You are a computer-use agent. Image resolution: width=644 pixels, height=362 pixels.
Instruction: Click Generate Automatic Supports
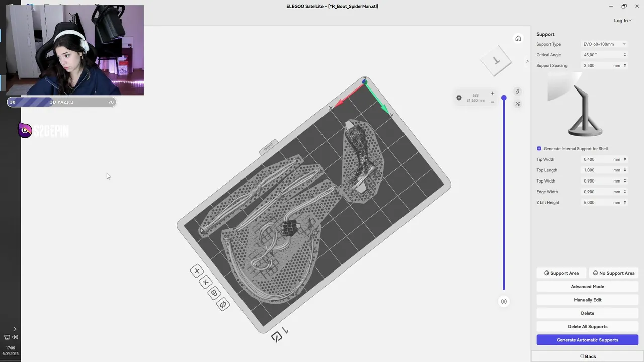(587, 340)
